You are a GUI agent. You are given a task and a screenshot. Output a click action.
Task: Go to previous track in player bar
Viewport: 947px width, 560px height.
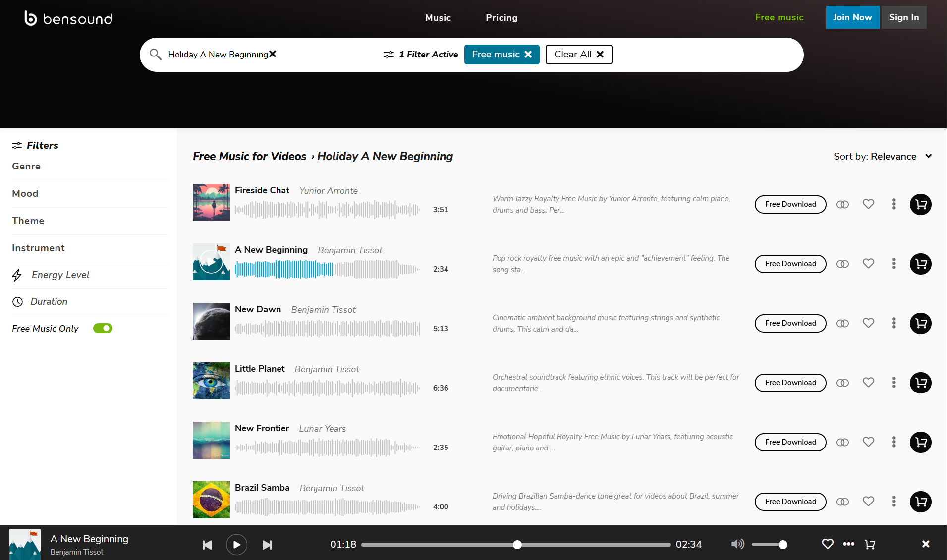click(207, 545)
